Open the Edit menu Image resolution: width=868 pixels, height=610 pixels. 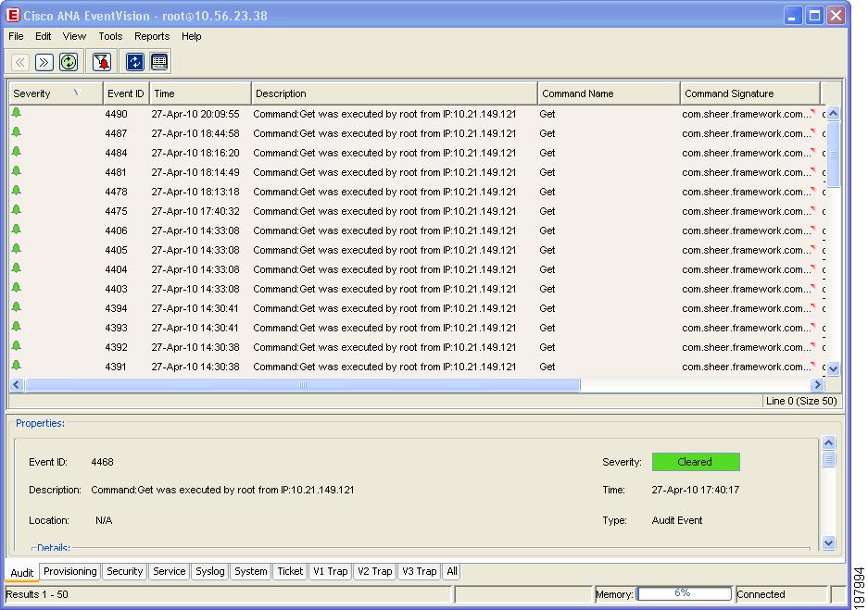point(44,36)
